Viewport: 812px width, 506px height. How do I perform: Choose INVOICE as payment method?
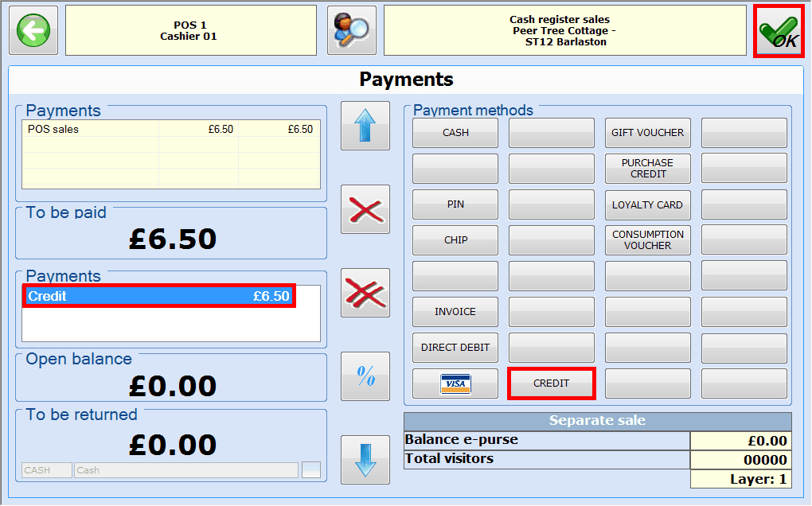pyautogui.click(x=455, y=312)
